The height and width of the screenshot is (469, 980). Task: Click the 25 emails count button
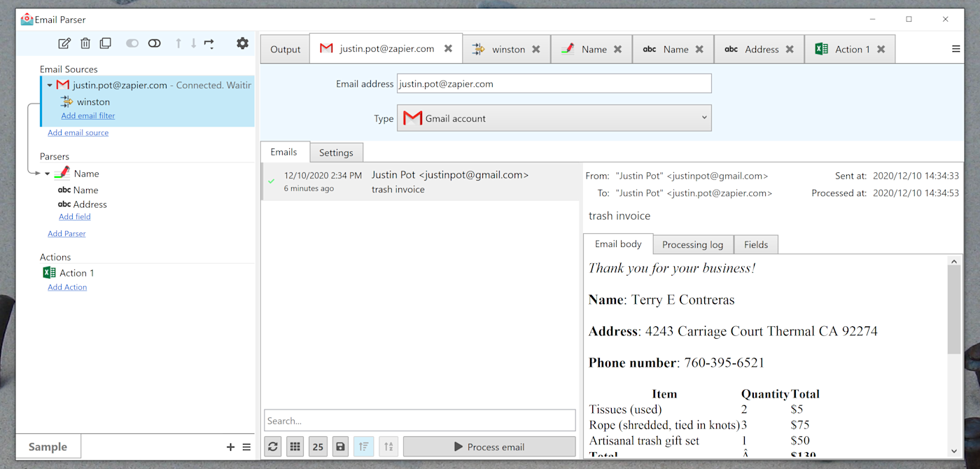click(318, 447)
